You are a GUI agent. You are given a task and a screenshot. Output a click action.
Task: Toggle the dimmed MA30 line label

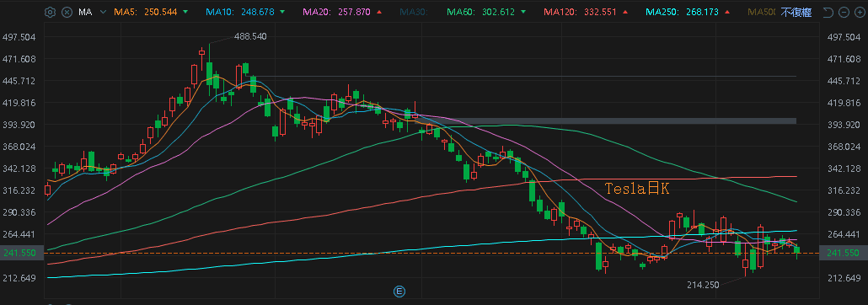414,12
